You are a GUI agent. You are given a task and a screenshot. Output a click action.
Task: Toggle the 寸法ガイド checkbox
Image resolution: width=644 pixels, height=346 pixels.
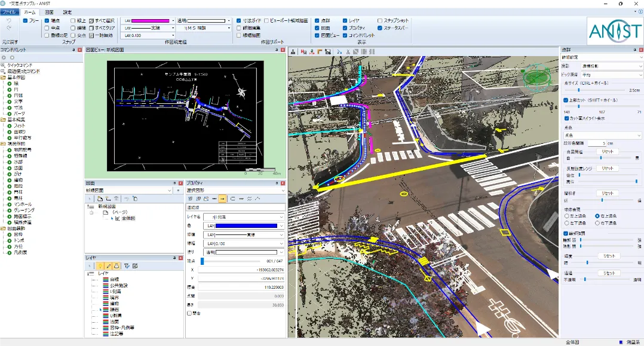coord(238,20)
